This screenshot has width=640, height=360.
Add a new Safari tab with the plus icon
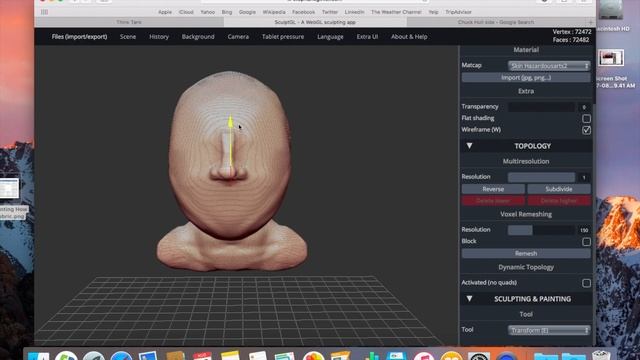591,22
